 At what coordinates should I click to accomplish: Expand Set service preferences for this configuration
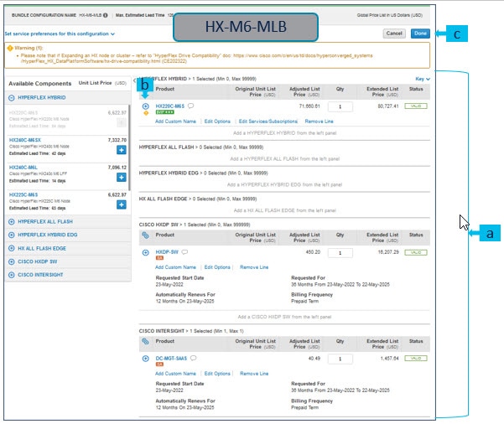pyautogui.click(x=60, y=34)
